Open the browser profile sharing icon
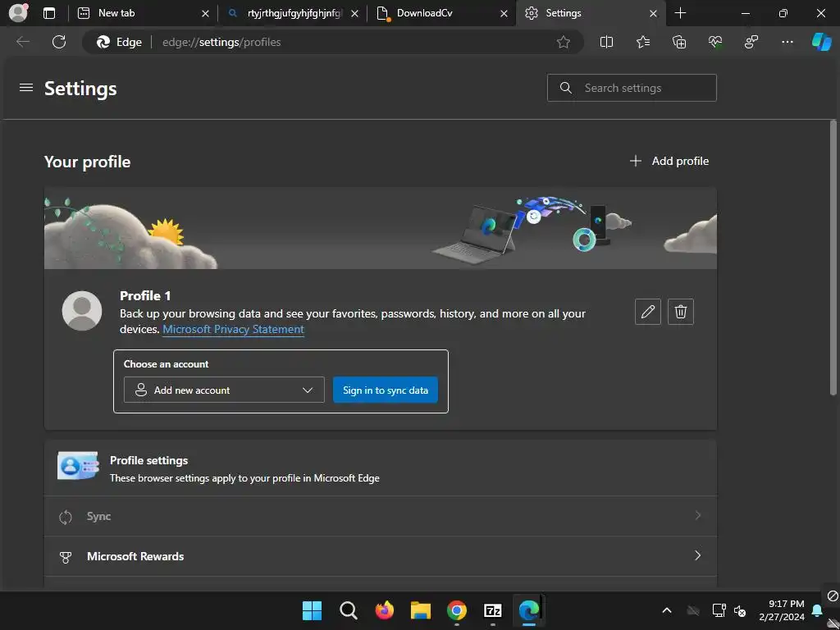The width and height of the screenshot is (840, 630). click(x=751, y=42)
